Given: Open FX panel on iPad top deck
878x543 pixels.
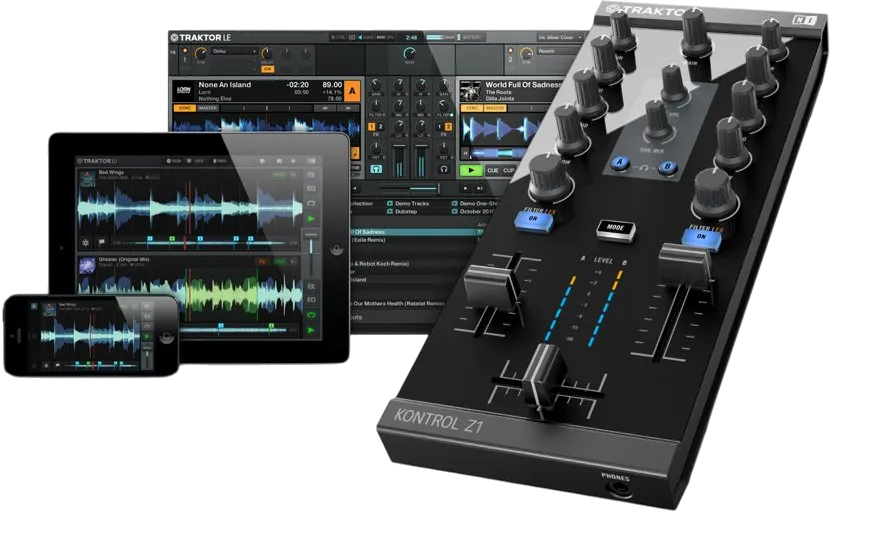Looking at the screenshot, I should coord(311,175).
